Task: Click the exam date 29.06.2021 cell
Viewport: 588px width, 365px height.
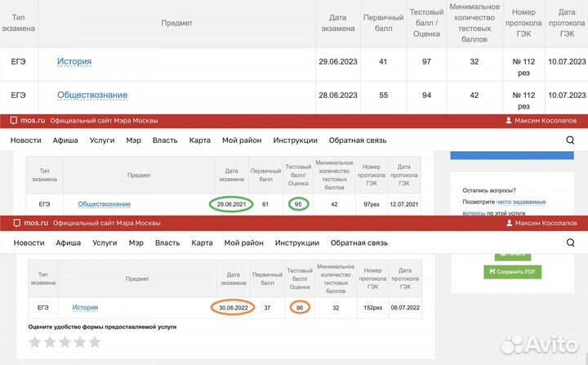Action: [231, 204]
